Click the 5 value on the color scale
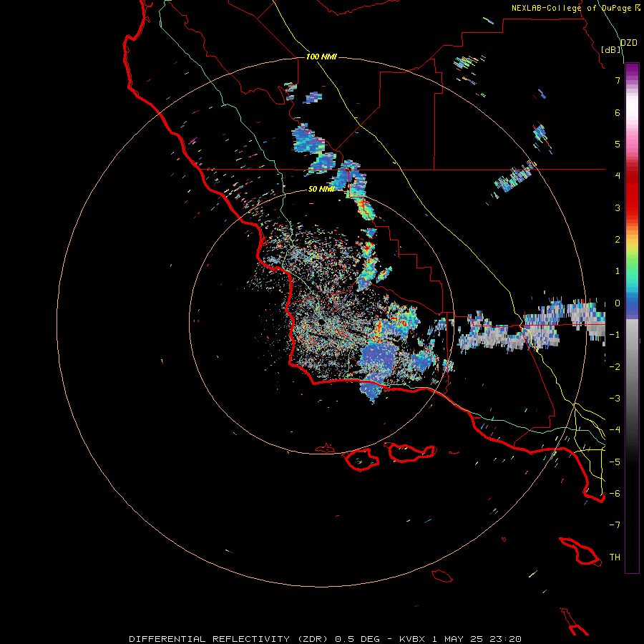This screenshot has width=644, height=644. tap(618, 144)
